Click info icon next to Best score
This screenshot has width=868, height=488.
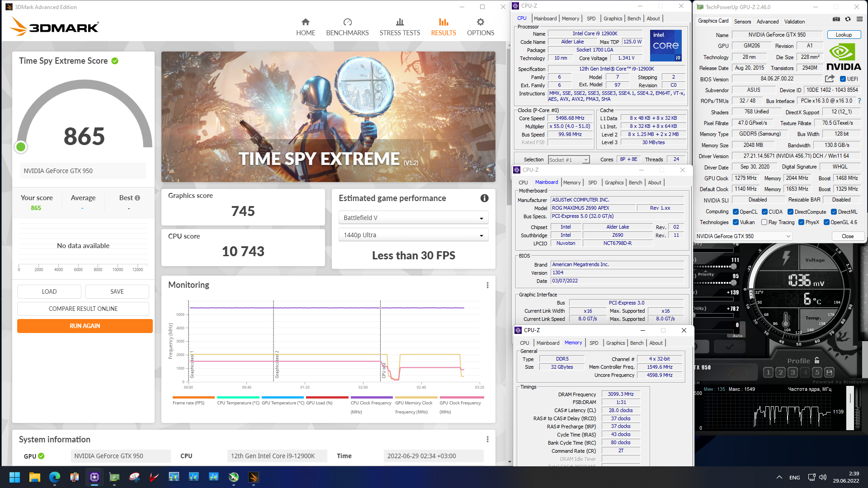point(137,198)
